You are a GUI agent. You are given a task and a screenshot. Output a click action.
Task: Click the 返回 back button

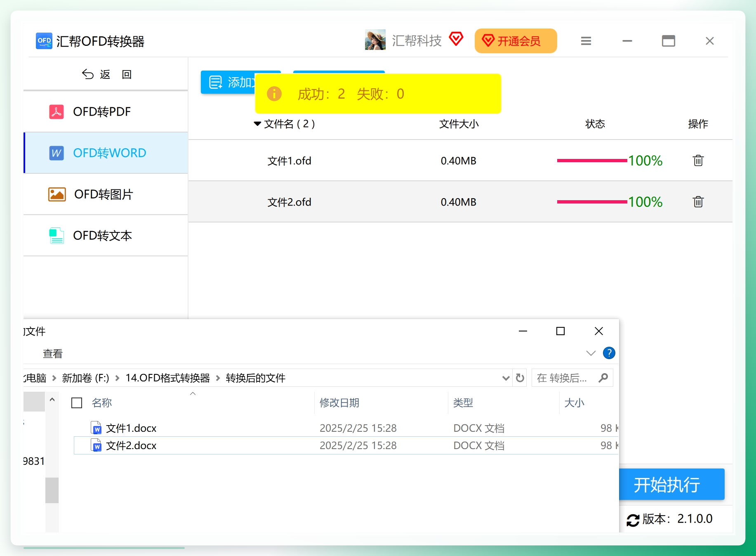[x=107, y=74]
